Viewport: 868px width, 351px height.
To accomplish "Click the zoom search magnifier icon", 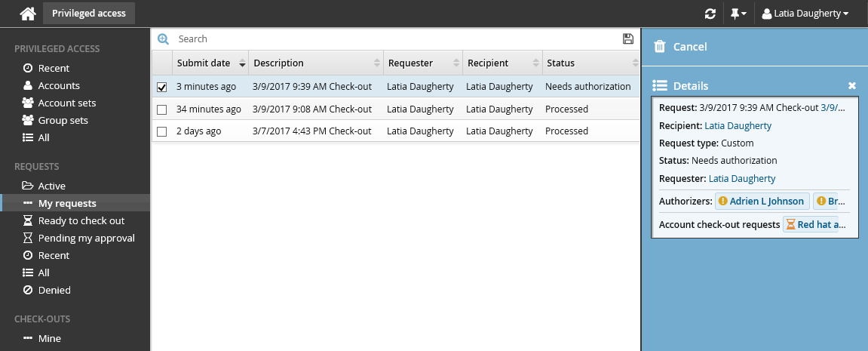I will pyautogui.click(x=163, y=38).
